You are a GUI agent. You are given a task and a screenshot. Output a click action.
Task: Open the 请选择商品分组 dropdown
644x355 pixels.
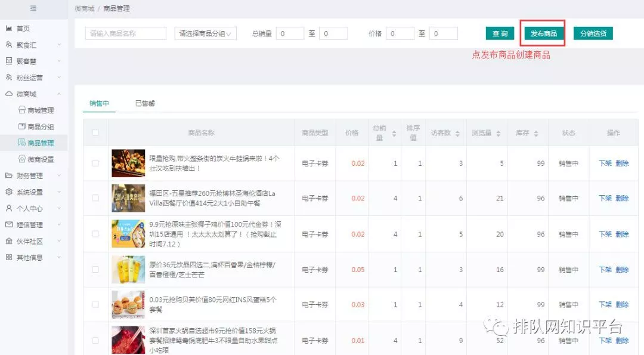[206, 34]
